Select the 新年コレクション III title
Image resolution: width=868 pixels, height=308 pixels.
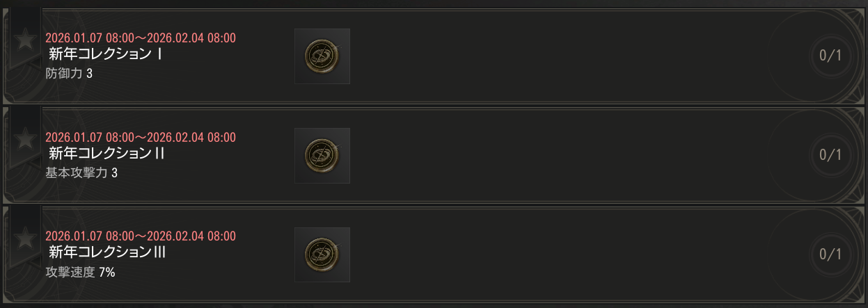click(107, 253)
